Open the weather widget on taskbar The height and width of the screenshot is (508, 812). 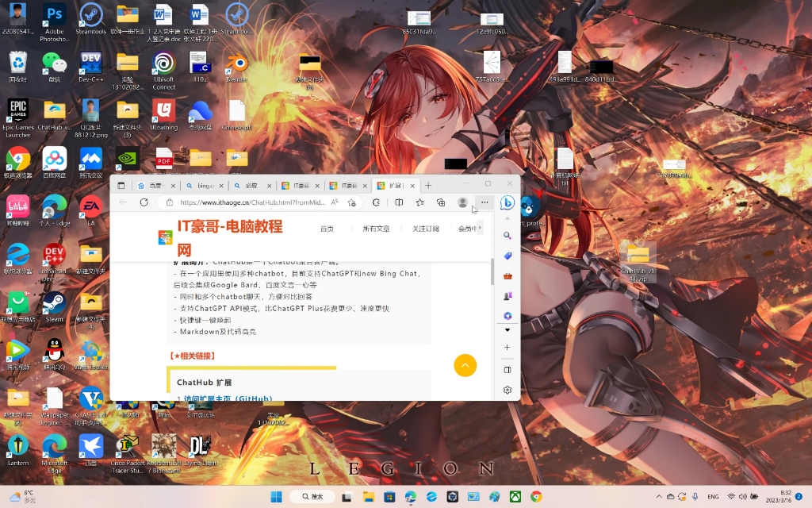[x=23, y=497]
